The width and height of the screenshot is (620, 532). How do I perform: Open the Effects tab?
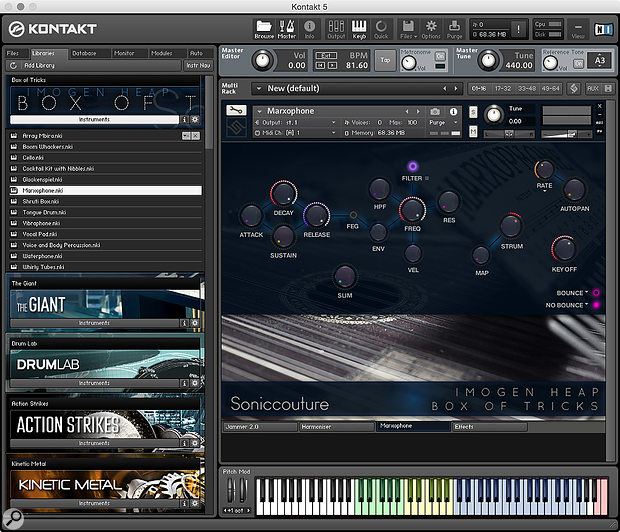489,427
